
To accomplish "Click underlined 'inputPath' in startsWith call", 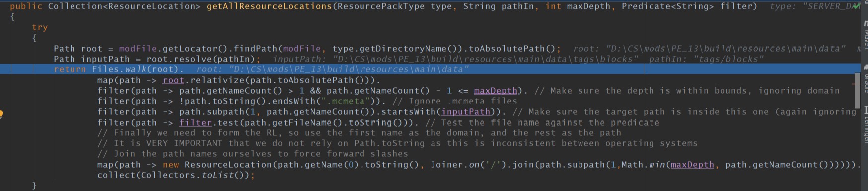I will pyautogui.click(x=466, y=112).
